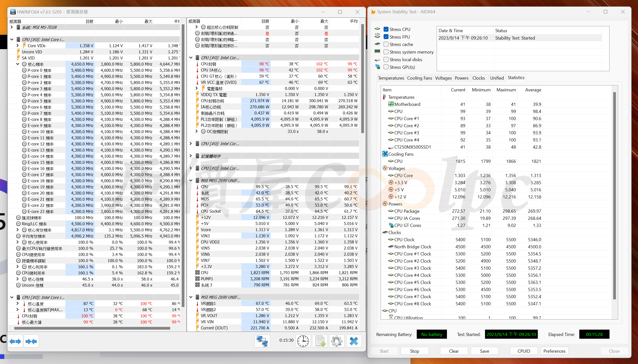Expand the 核心有效頻率 row
This screenshot has height=364, width=638.
coord(17,230)
